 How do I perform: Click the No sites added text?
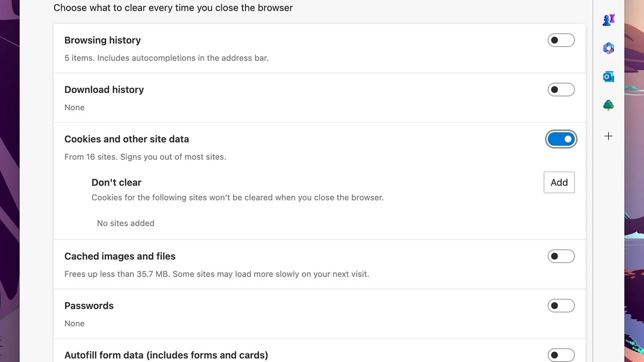tap(125, 223)
